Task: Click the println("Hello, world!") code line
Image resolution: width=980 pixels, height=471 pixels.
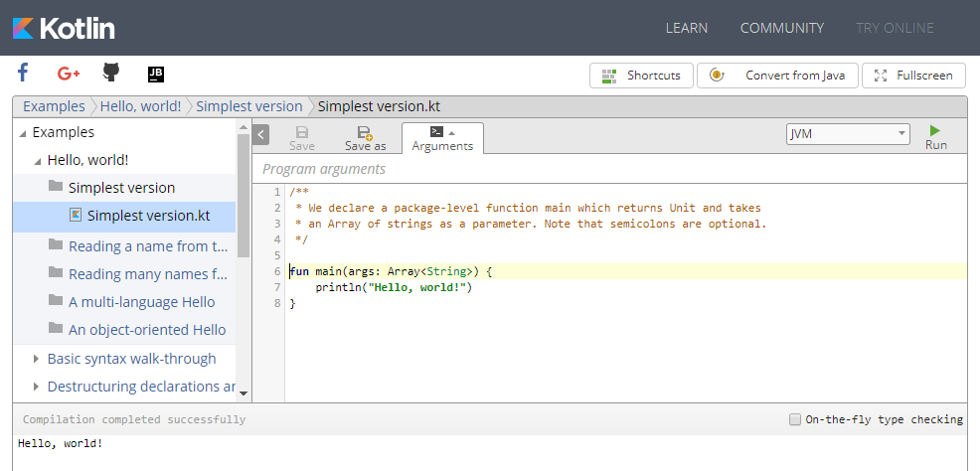Action: pos(394,287)
